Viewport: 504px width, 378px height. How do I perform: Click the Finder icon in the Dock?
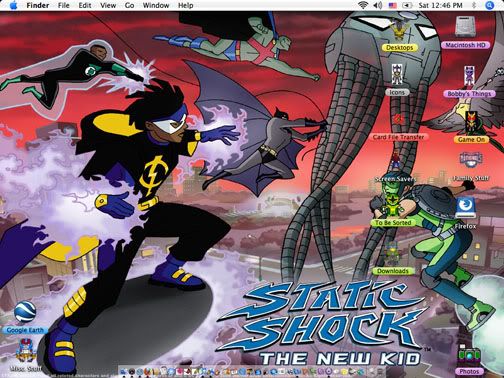[x=124, y=371]
